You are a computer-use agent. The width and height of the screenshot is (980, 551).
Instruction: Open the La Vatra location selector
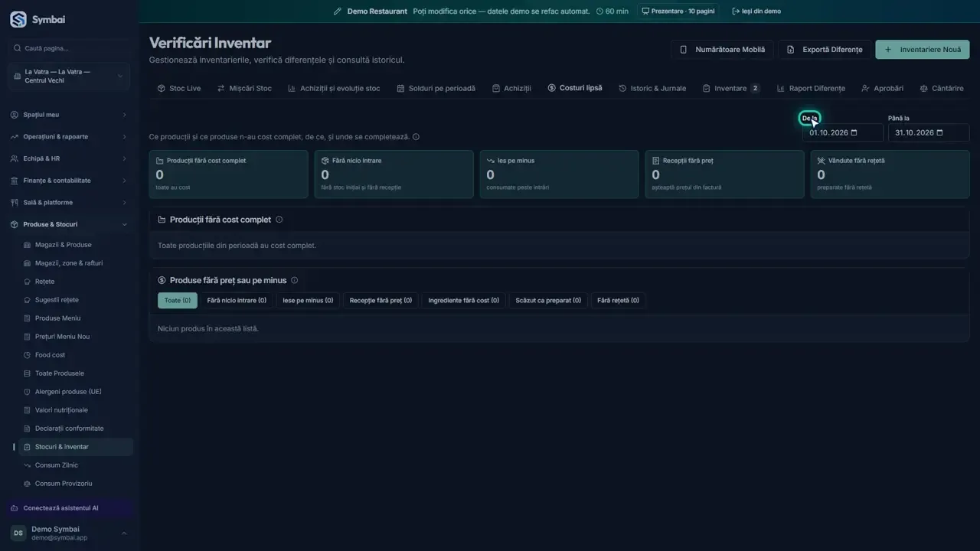coord(69,77)
